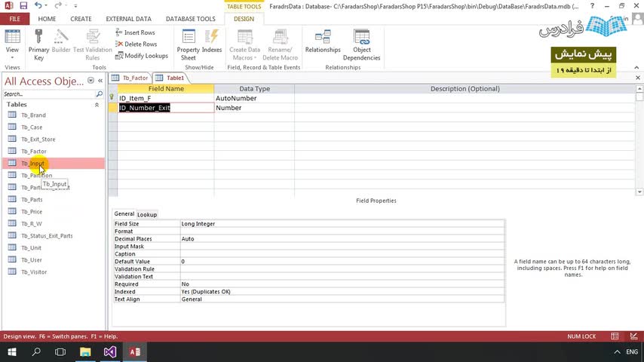
Task: Open the Indexes window
Action: coord(212,41)
